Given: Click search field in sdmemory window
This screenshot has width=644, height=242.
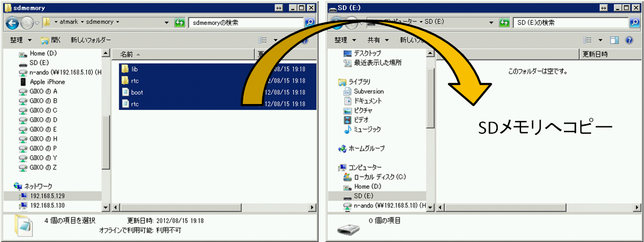Looking at the screenshot, I should (x=246, y=23).
